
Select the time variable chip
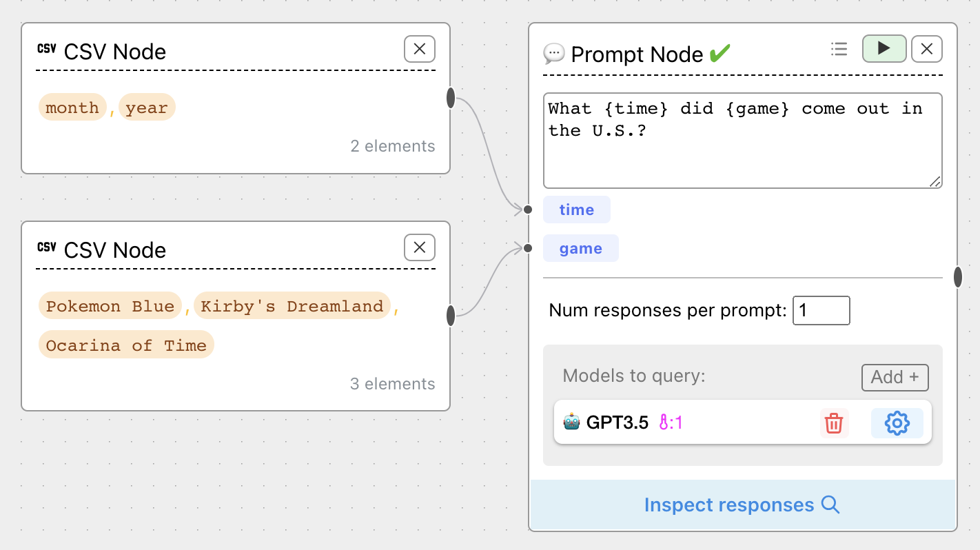point(577,210)
